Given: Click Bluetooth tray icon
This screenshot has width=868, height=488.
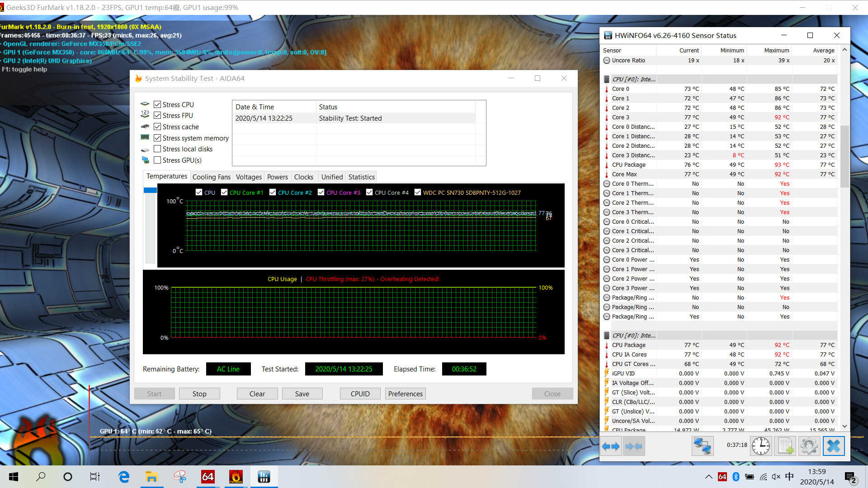Looking at the screenshot, I should (x=736, y=477).
